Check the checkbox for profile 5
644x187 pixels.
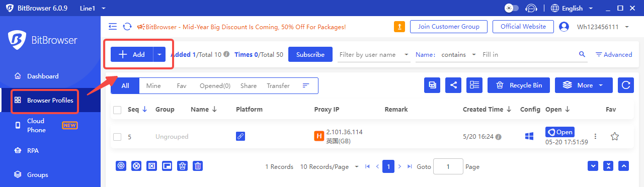[117, 136]
